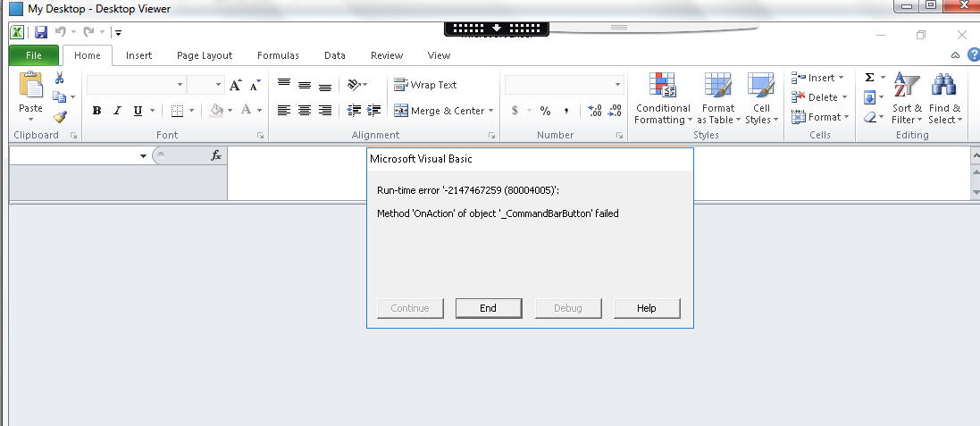Click the Format Painter brush icon
Image resolution: width=980 pixels, height=426 pixels.
[x=60, y=116]
